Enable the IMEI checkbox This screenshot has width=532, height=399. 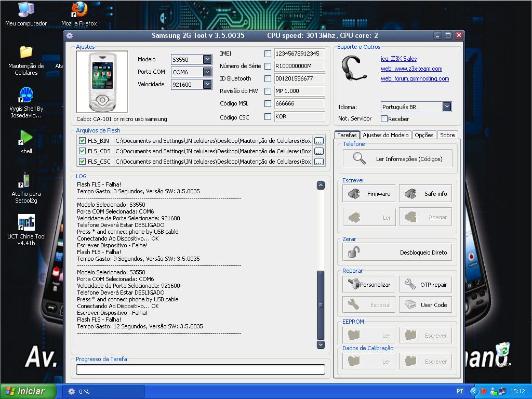268,54
